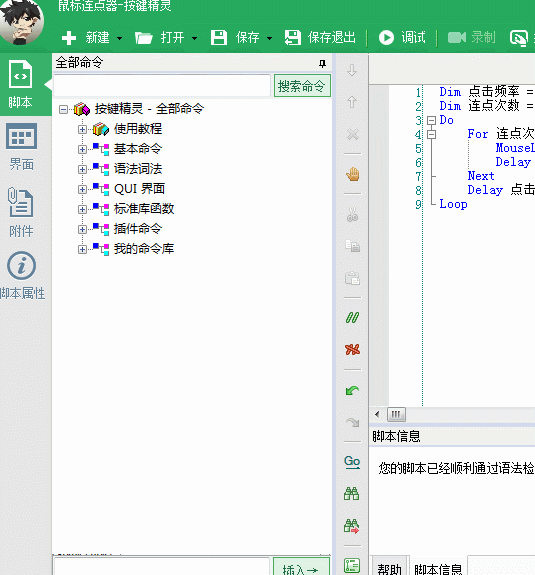
Task: Click the 打开 (Open) folder button
Action: [x=160, y=37]
